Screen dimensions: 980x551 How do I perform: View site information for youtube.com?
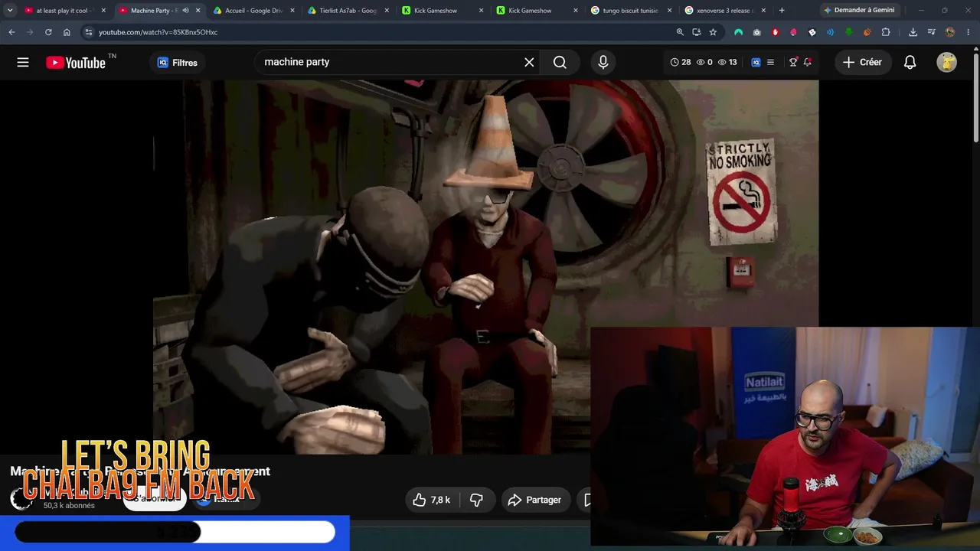click(x=89, y=32)
